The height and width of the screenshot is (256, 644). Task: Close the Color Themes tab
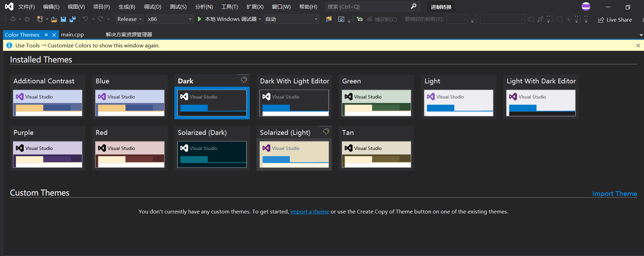click(x=54, y=35)
